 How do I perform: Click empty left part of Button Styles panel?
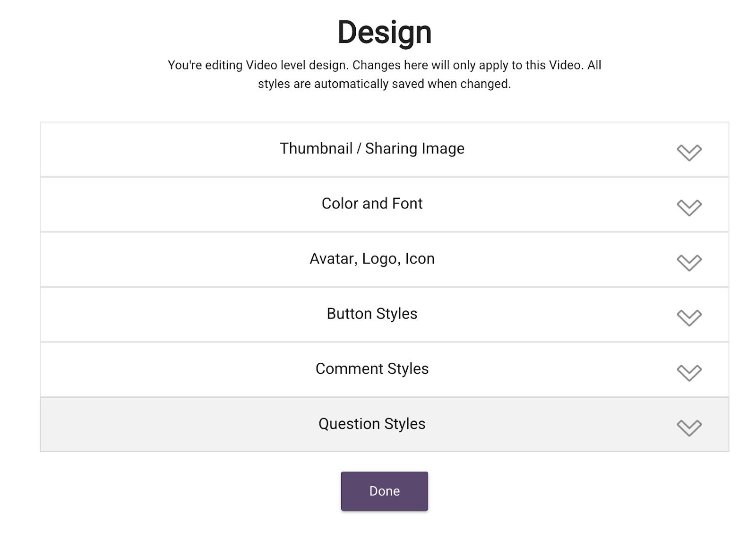(x=142, y=315)
